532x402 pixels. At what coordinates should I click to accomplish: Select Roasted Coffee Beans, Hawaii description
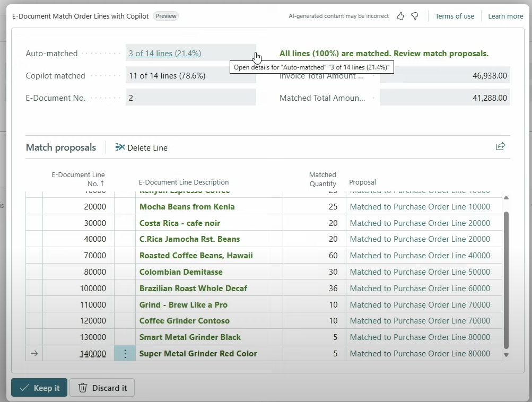click(x=196, y=256)
